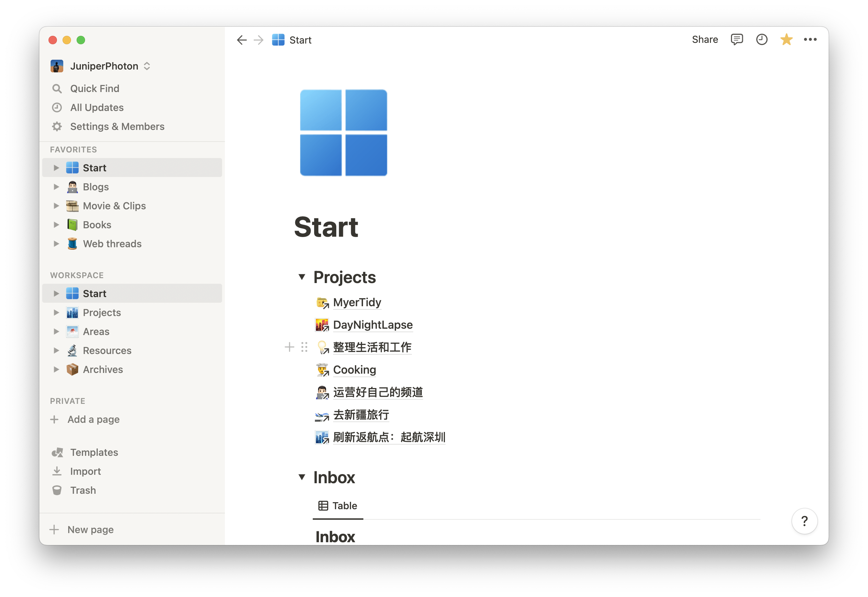Open the three-dot page menu
Viewport: 868px width, 597px height.
(810, 40)
